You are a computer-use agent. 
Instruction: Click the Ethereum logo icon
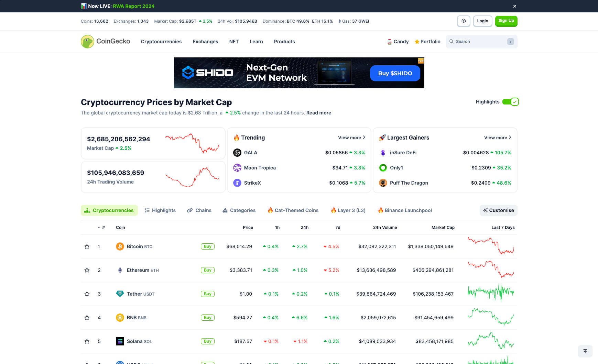tap(120, 270)
